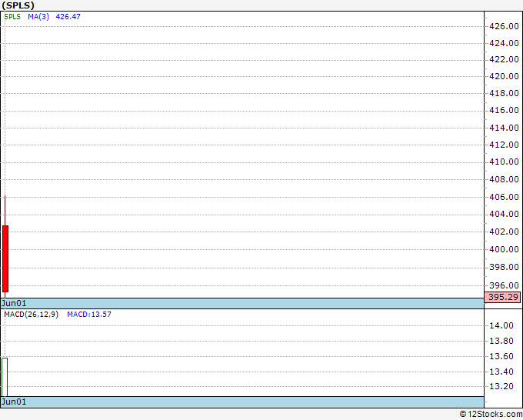This screenshot has height=420, width=523.
Task: Click the 410.00 price axis label
Action: [x=504, y=162]
